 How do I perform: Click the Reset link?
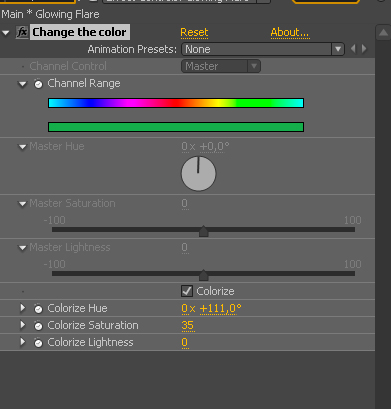click(x=194, y=33)
